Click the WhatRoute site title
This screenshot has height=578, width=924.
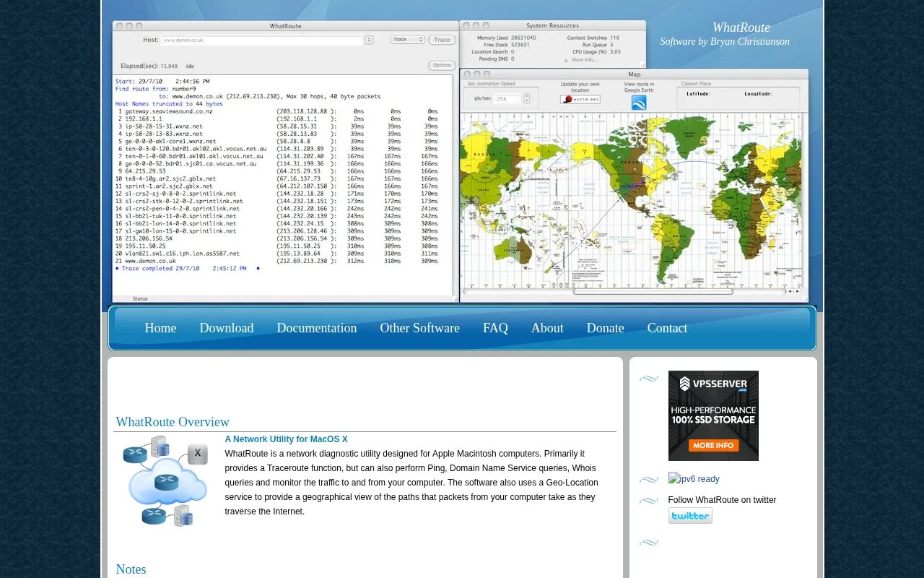[741, 27]
